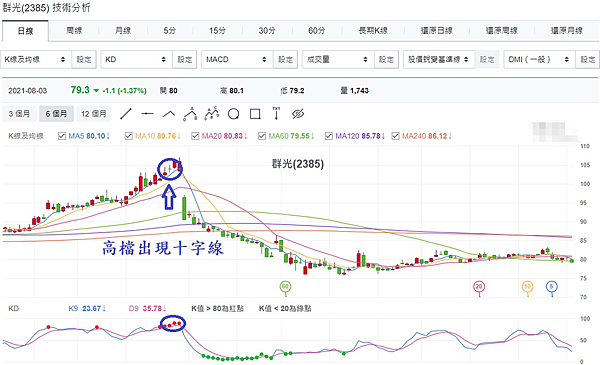The height and width of the screenshot is (365, 600).
Task: Toggle the MA60 moving average checkbox
Action: (x=262, y=136)
